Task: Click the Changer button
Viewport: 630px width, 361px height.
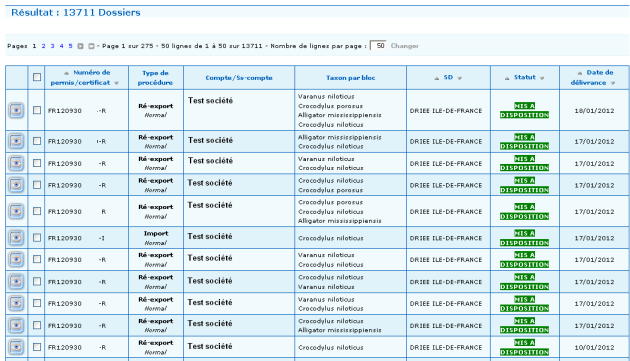Action: tap(405, 46)
